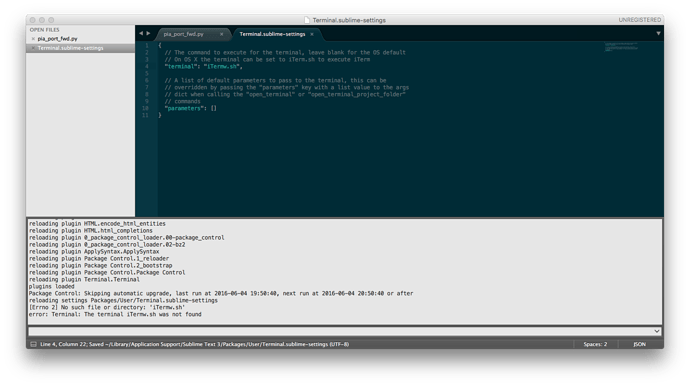Select pia_port_fwd.py in the Open Files list
The width and height of the screenshot is (690, 386).
(x=57, y=39)
